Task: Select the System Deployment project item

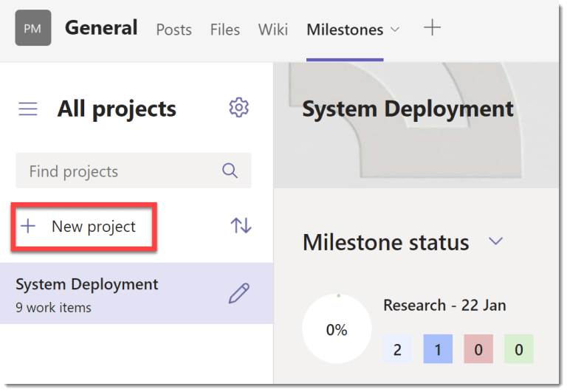Action: point(111,294)
